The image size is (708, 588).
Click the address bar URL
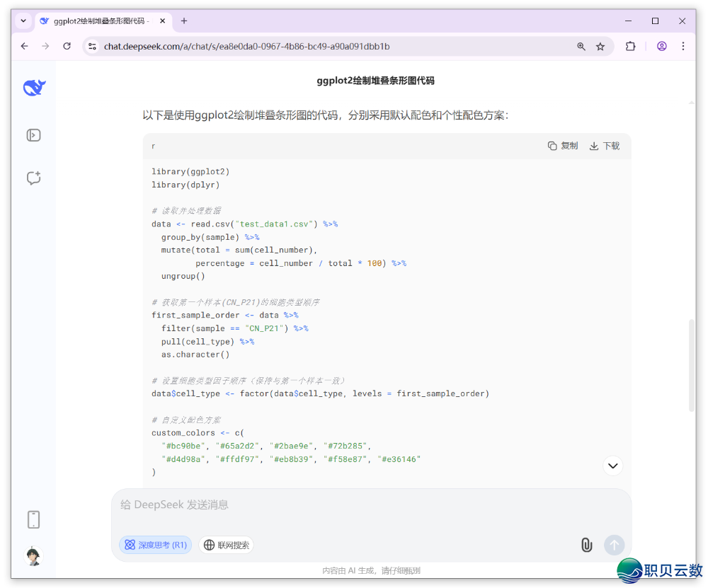click(x=246, y=47)
